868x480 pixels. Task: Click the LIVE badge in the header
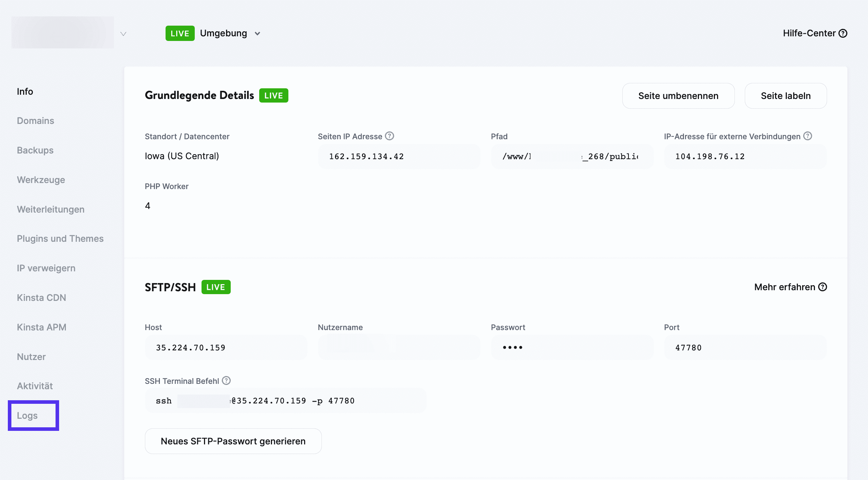[180, 33]
